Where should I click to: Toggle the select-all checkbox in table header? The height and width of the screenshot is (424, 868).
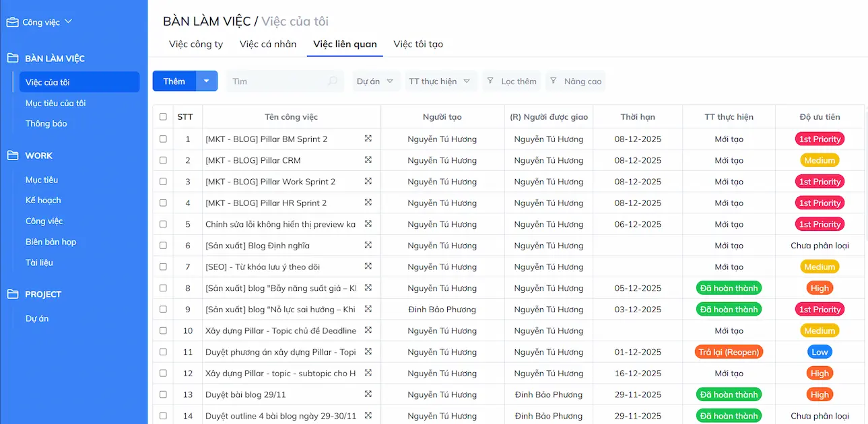163,117
